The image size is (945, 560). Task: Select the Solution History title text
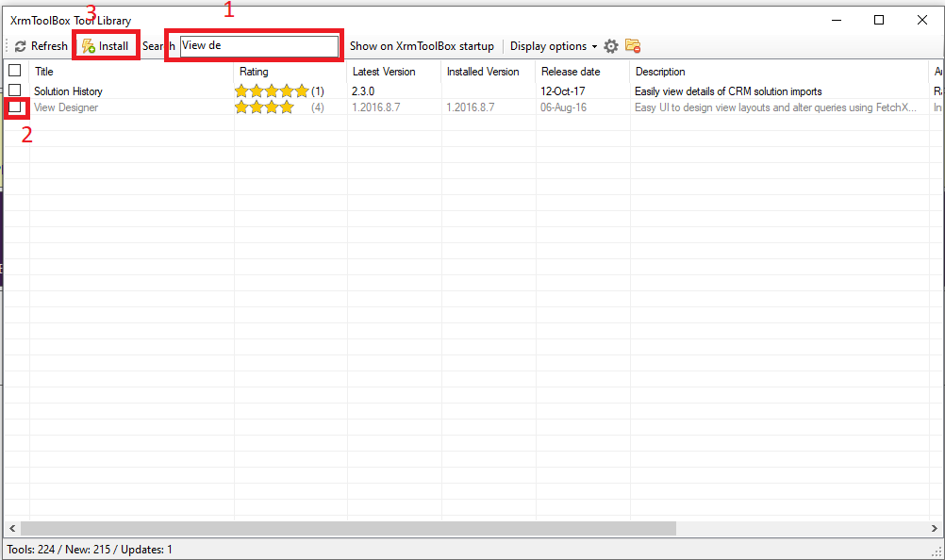click(x=68, y=91)
